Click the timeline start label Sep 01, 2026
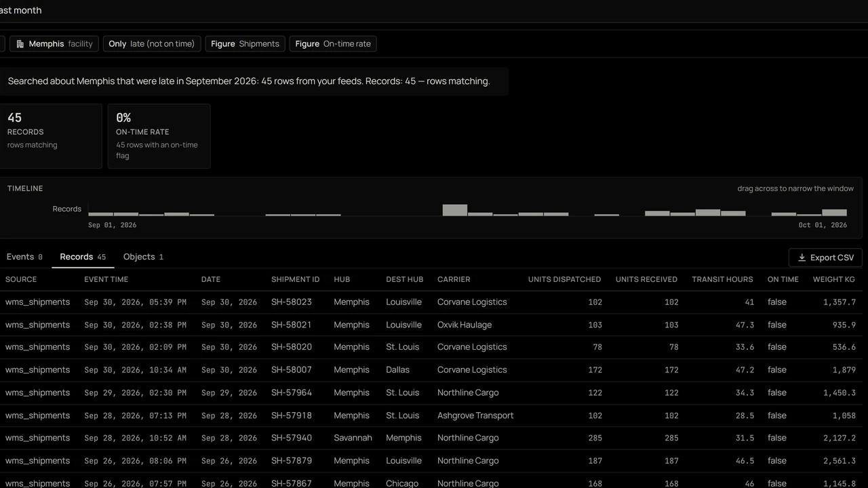The height and width of the screenshot is (488, 868). coord(112,225)
